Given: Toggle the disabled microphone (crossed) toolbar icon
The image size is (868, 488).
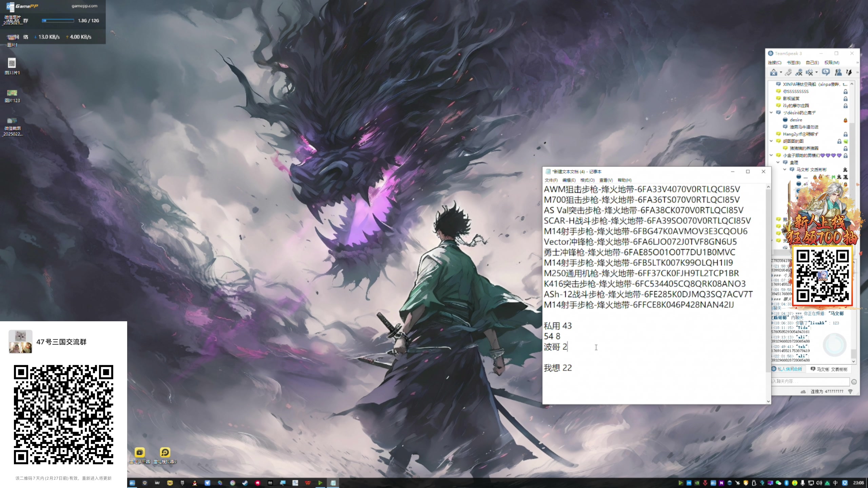Looking at the screenshot, I should pos(799,72).
